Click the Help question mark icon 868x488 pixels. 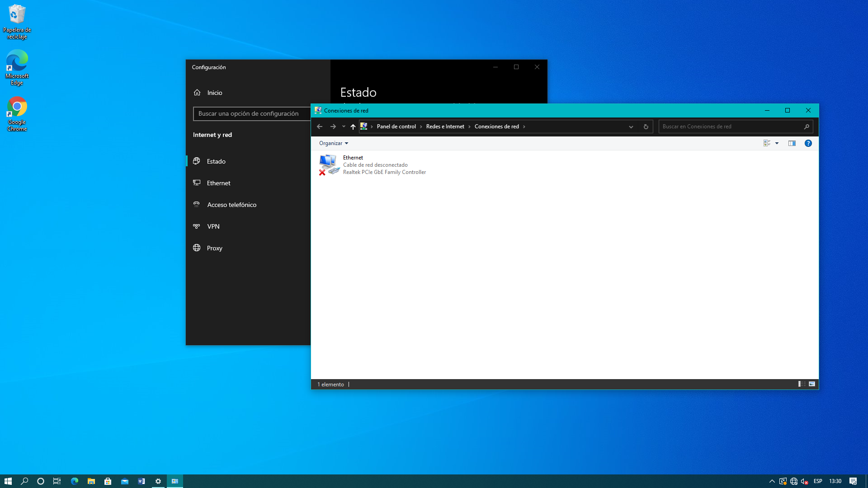[x=808, y=143]
